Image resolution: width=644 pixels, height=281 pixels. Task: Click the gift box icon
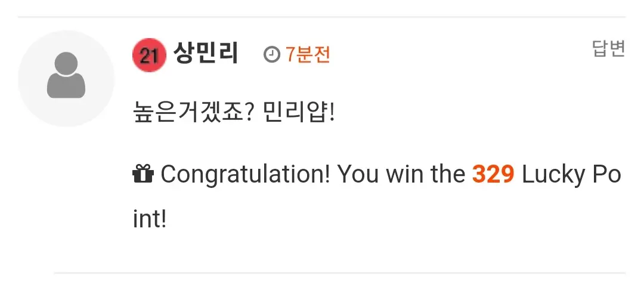(143, 174)
